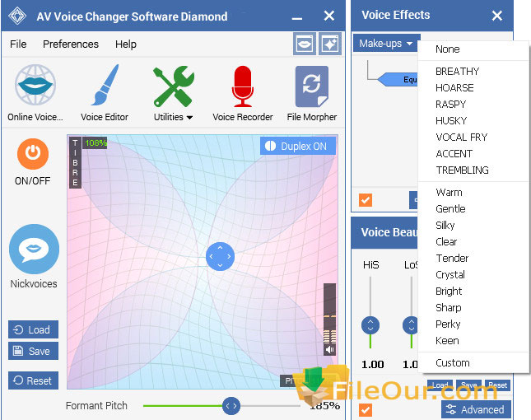The image size is (531, 420).
Task: Click the Load nickvoice button
Action: [33, 329]
